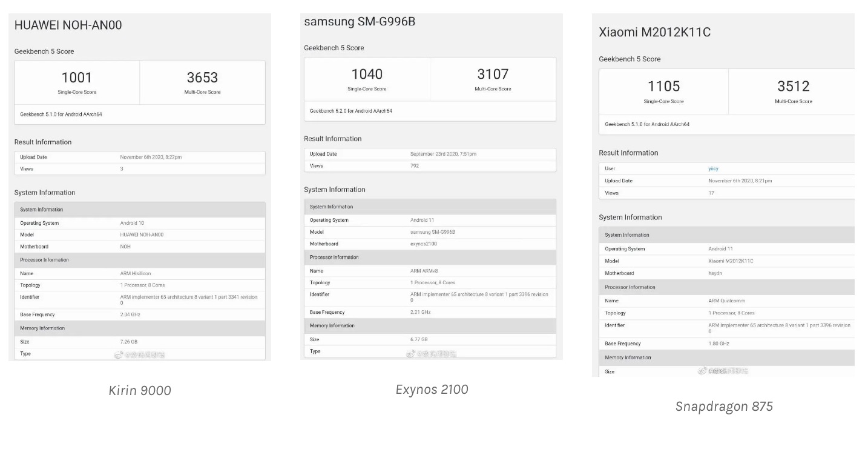Screen dimensions: 868x452
Task: Click Huawei Processor Information table header
Action: 140,260
